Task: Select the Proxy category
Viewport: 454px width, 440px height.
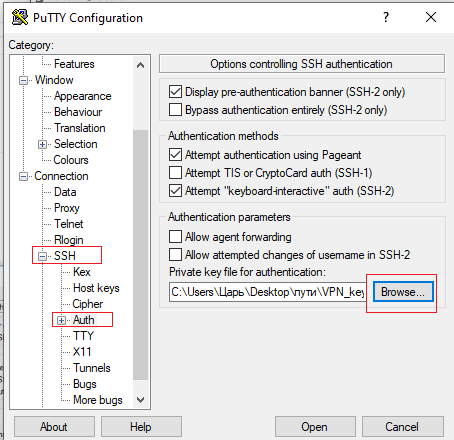Action: click(67, 208)
